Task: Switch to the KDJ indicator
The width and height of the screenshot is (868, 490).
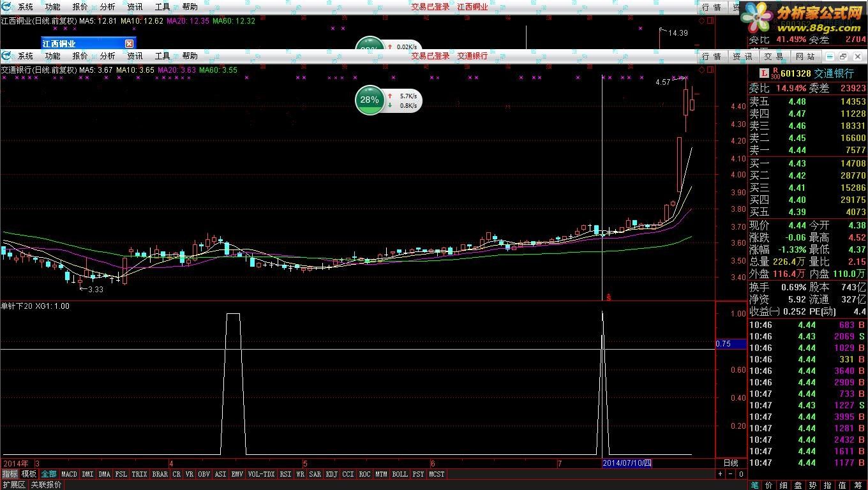Action: pos(331,474)
